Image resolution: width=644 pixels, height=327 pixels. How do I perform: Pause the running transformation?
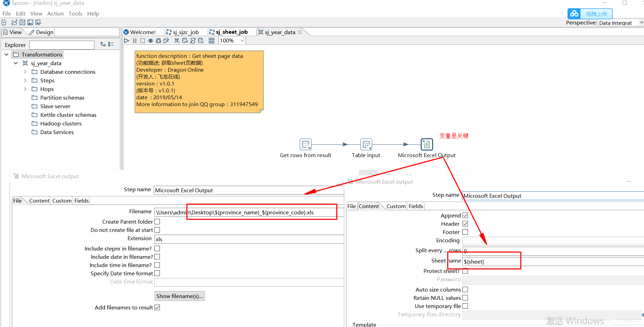click(x=135, y=41)
